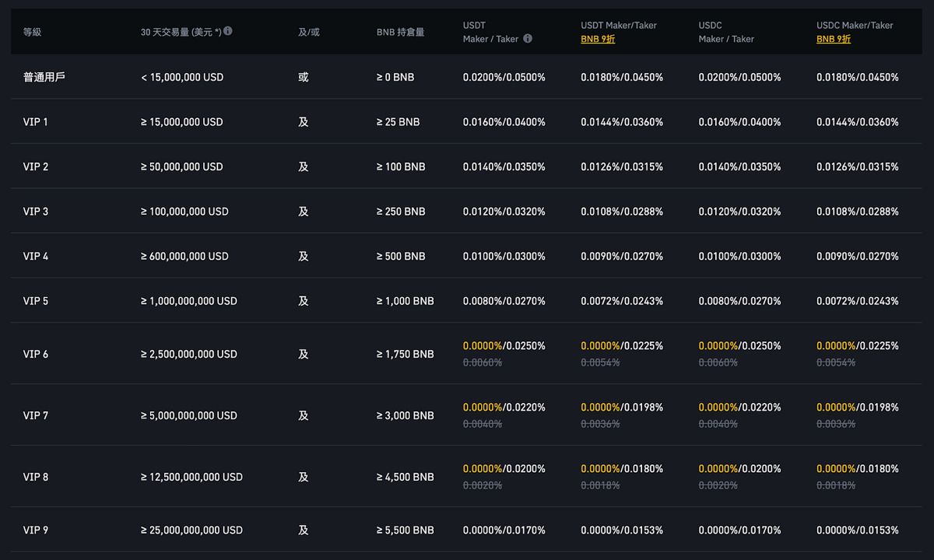Click the VIP 9 level label
The height and width of the screenshot is (560, 934).
[36, 530]
